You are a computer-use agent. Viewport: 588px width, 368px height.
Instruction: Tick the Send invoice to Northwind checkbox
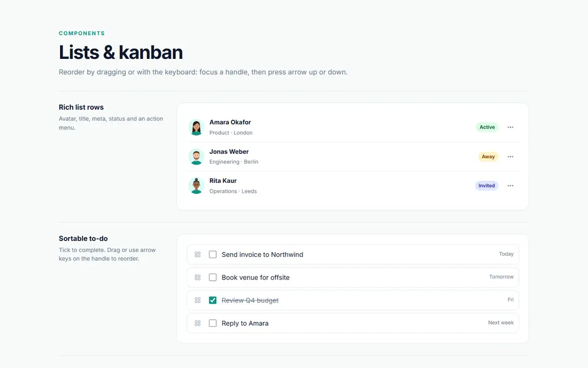(x=213, y=255)
